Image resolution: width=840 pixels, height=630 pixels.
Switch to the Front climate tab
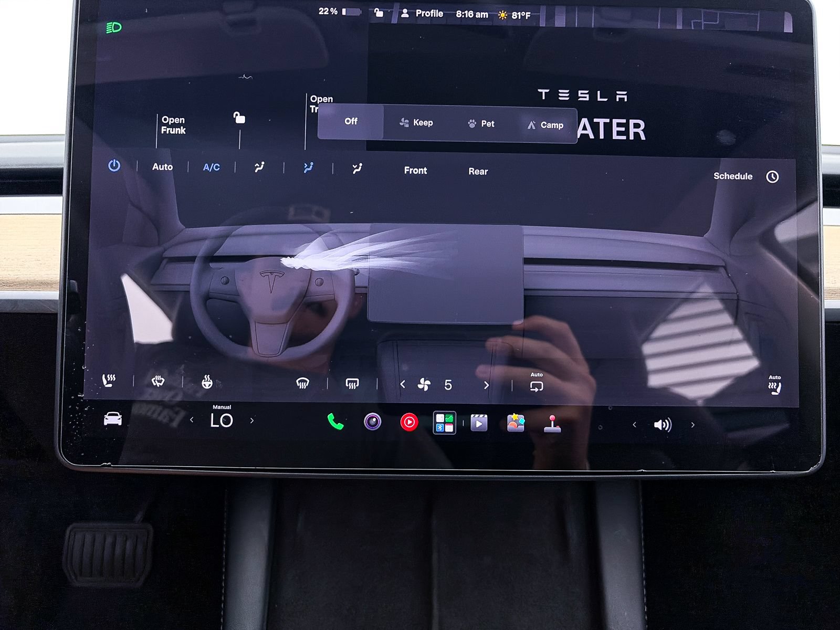415,171
